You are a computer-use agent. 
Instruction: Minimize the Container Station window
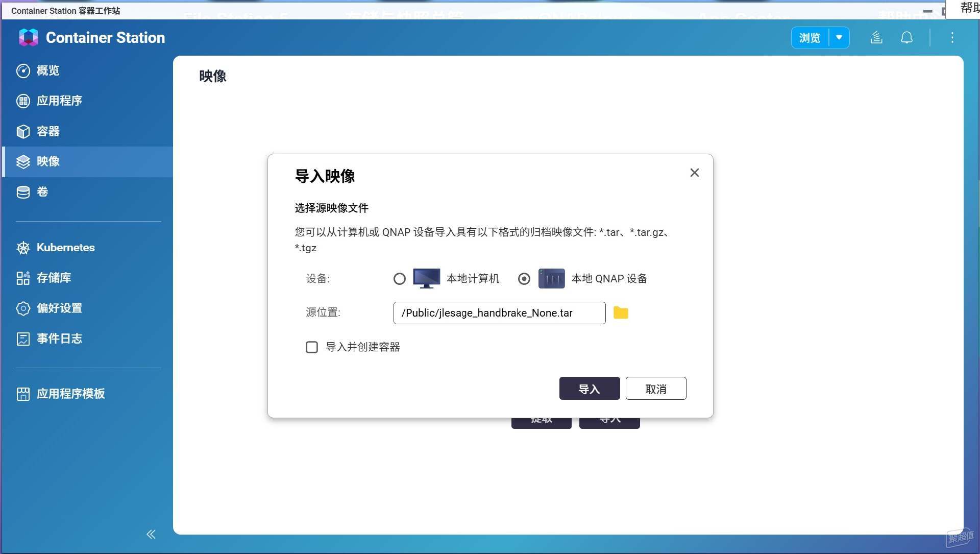pos(928,11)
